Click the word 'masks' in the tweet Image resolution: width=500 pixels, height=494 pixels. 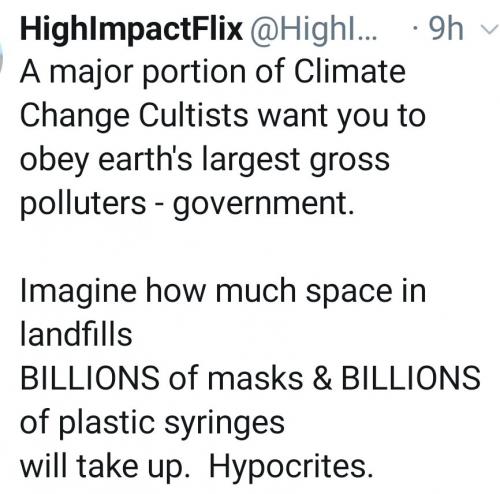255,378
